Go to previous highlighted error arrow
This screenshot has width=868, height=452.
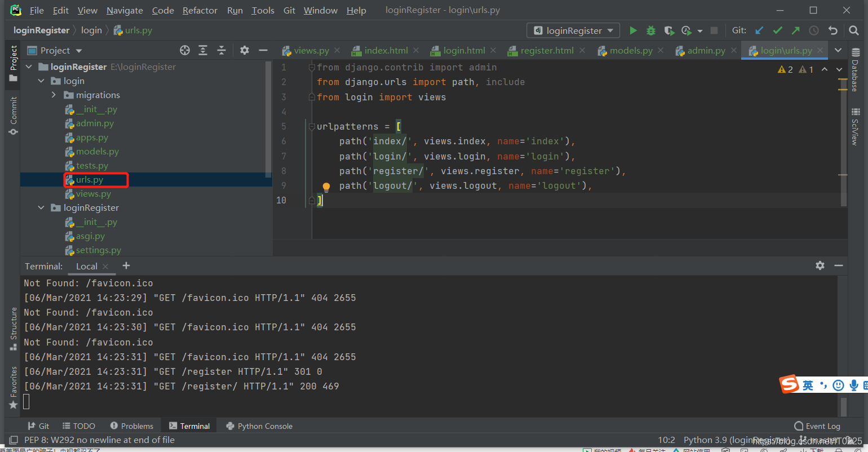pyautogui.click(x=824, y=69)
